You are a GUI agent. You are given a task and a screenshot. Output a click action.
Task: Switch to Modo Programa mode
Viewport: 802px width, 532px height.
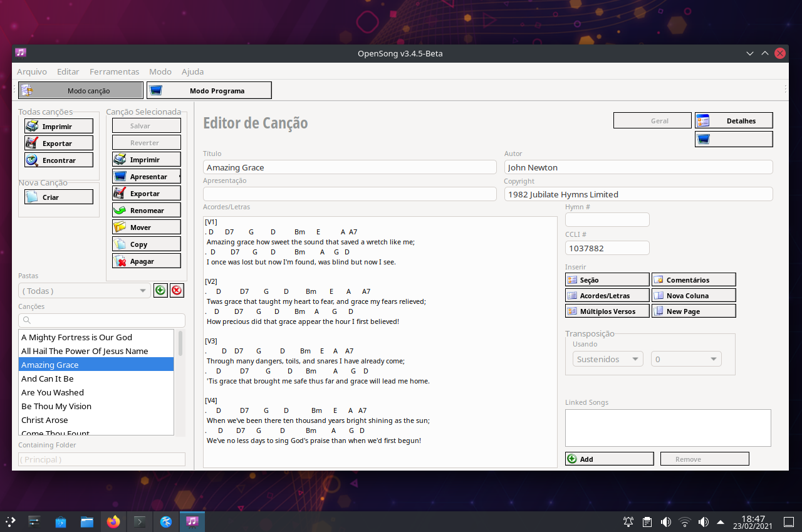209,90
